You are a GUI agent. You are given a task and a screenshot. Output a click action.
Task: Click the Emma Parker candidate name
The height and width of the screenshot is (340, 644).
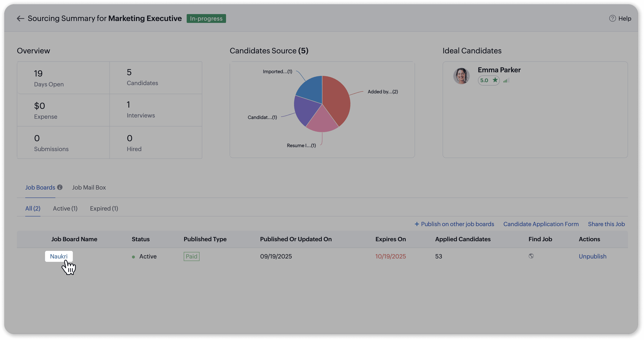pyautogui.click(x=499, y=70)
